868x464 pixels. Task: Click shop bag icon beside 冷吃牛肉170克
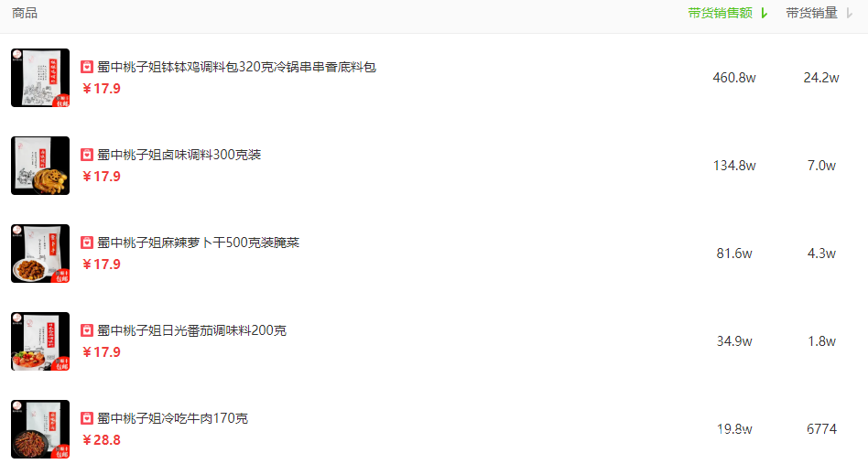tap(87, 418)
